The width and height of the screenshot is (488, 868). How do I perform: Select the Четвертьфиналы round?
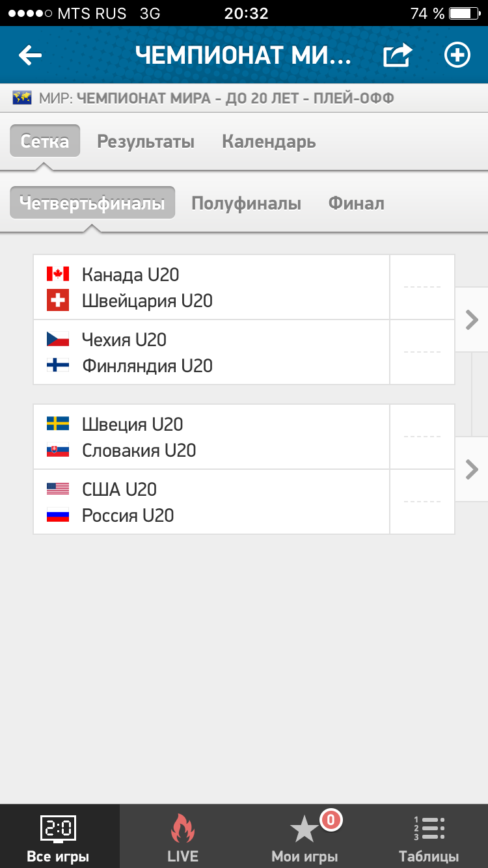click(x=92, y=203)
